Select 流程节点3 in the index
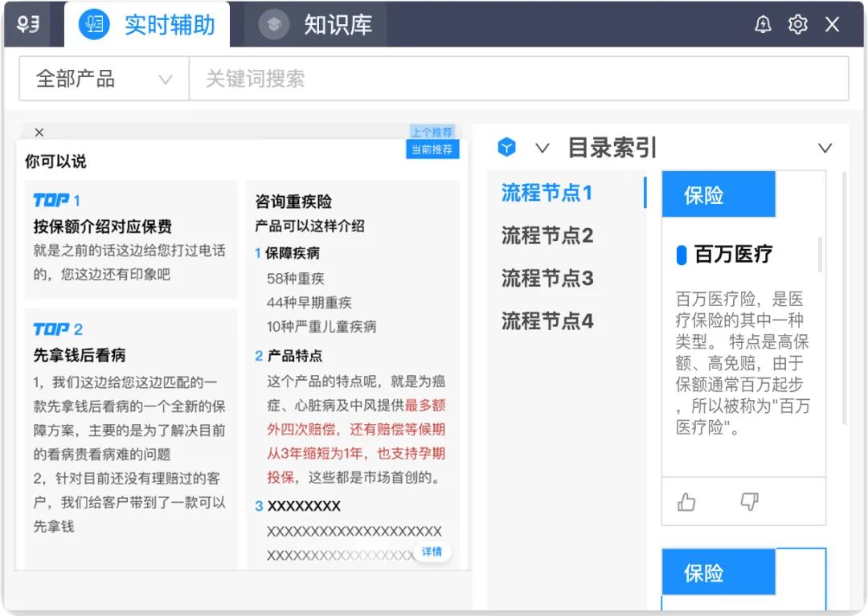Image resolution: width=868 pixels, height=616 pixels. pos(547,278)
